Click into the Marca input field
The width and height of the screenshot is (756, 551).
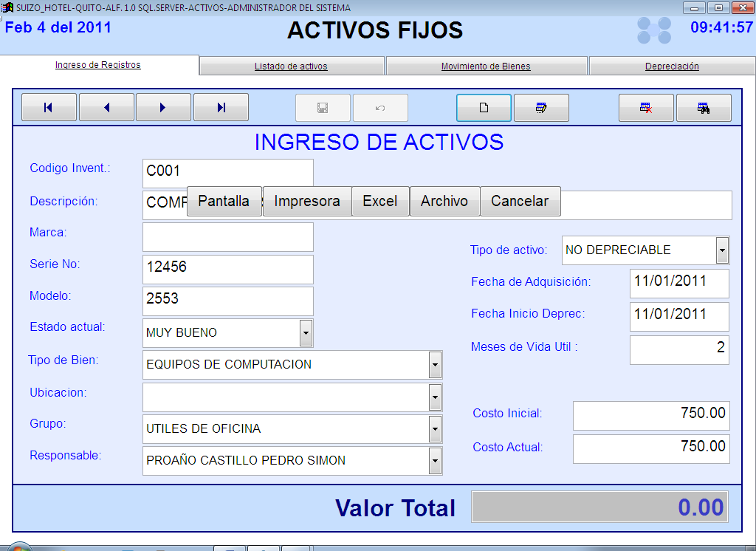pos(227,237)
